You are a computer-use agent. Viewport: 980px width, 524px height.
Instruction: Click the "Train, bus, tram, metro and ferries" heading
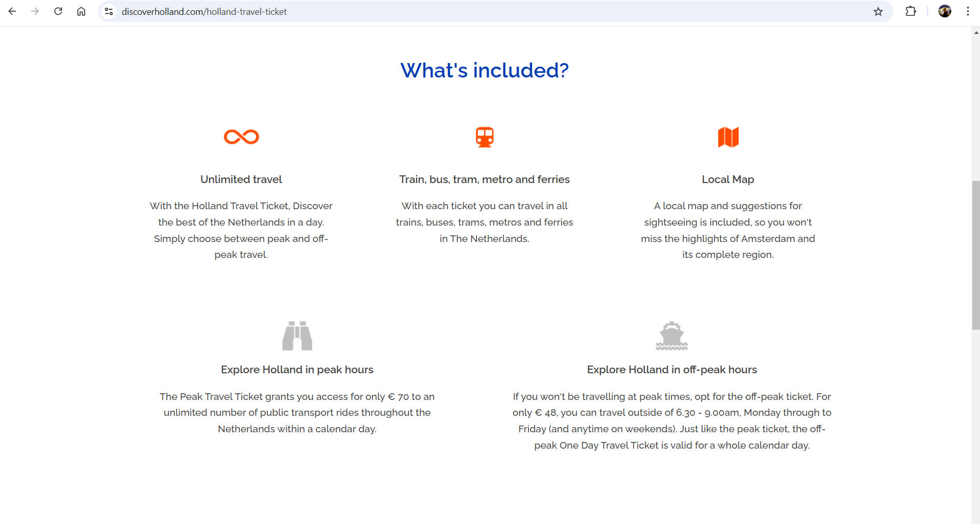pos(484,179)
